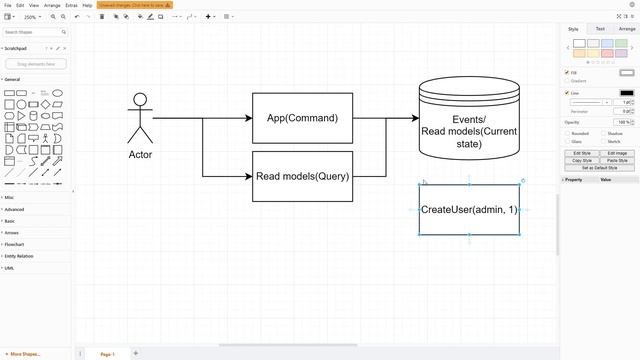Pick the Actor stick-figure shape in General

[45, 138]
